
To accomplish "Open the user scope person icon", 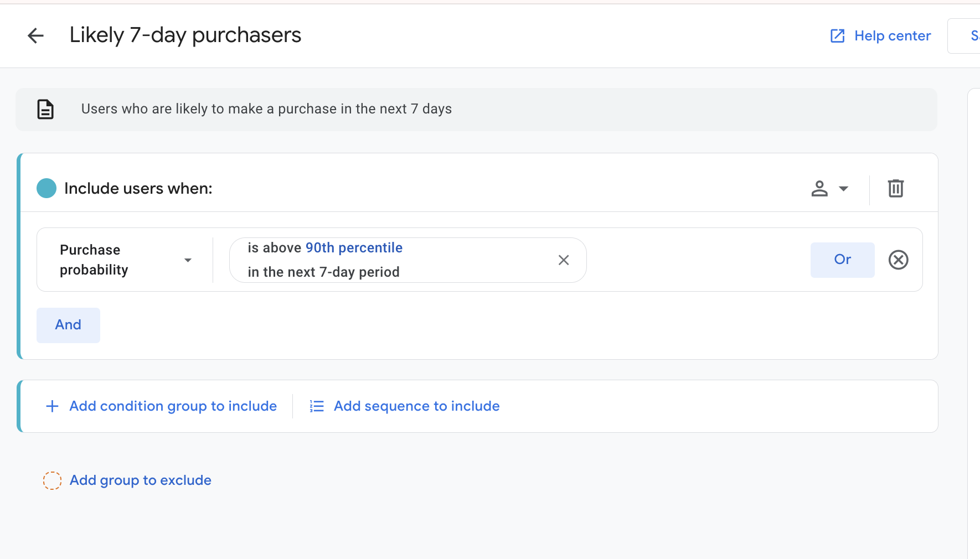I will [819, 189].
